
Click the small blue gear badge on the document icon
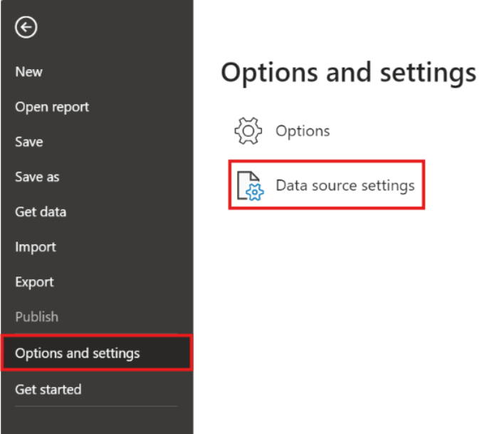pos(256,192)
